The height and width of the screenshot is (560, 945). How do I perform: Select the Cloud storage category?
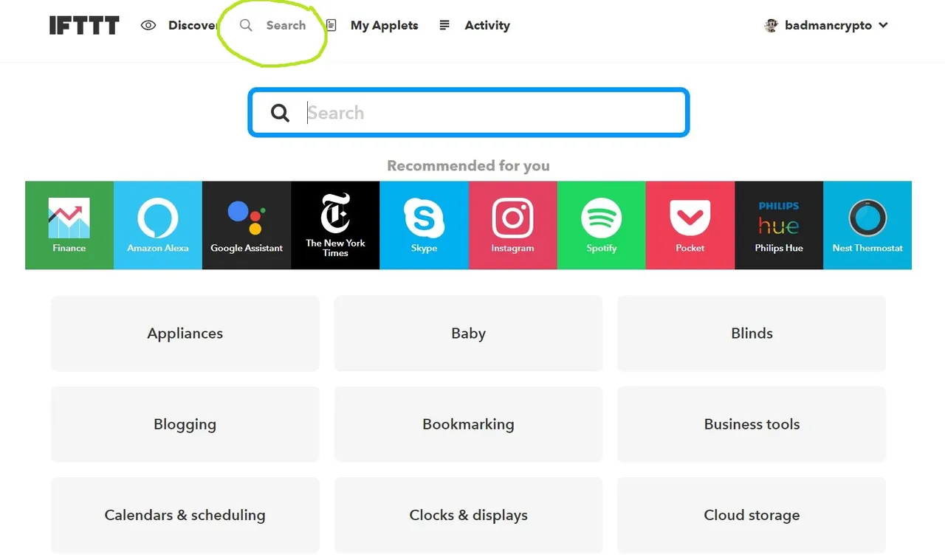(752, 515)
